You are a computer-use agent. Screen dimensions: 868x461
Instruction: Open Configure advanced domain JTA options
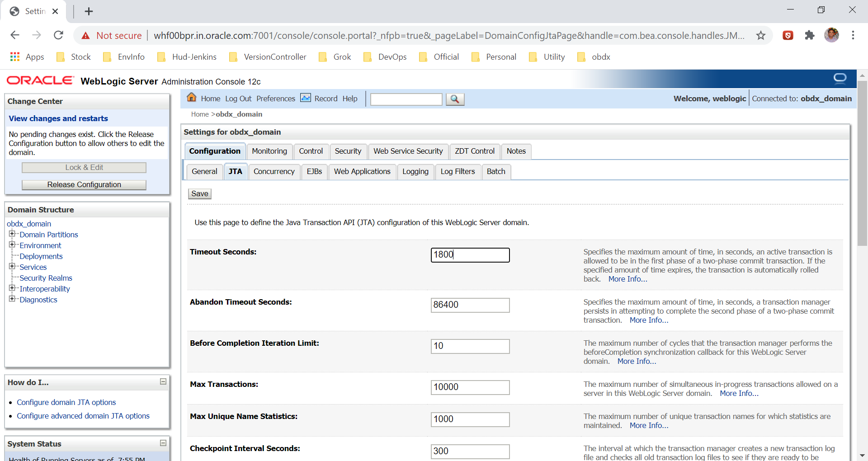click(83, 416)
